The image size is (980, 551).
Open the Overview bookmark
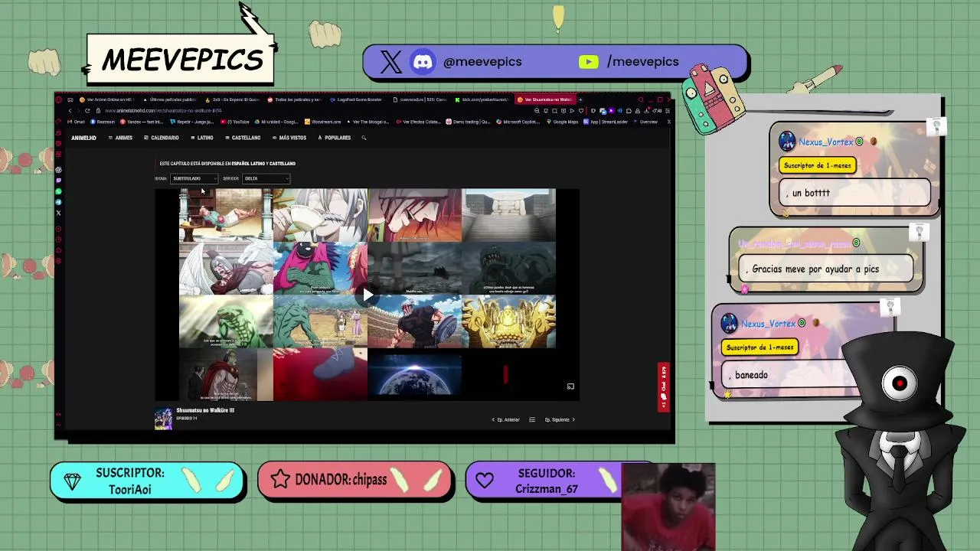tap(645, 122)
